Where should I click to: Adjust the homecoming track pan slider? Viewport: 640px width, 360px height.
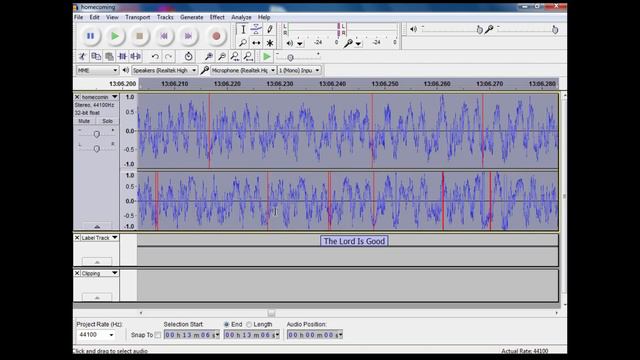pyautogui.click(x=96, y=149)
